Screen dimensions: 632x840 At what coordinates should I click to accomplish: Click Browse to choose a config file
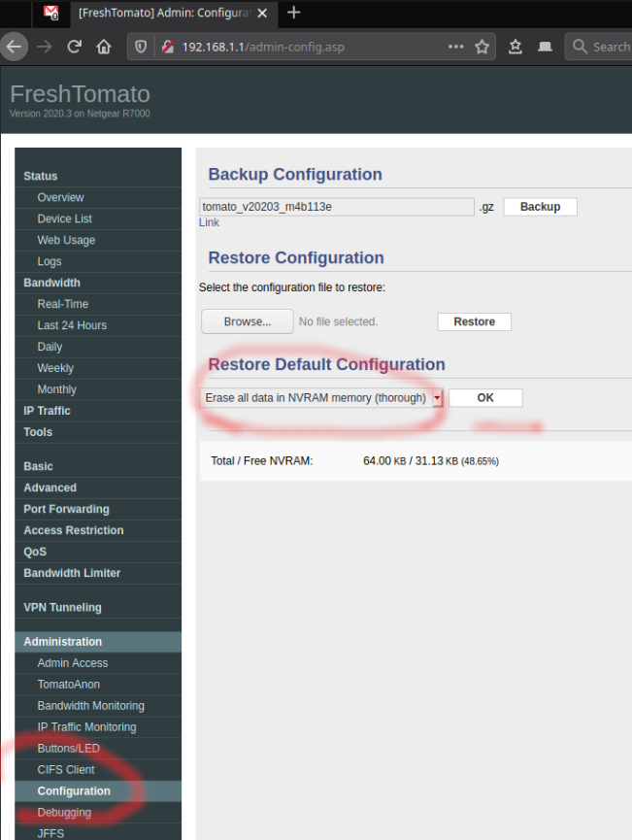pos(247,321)
